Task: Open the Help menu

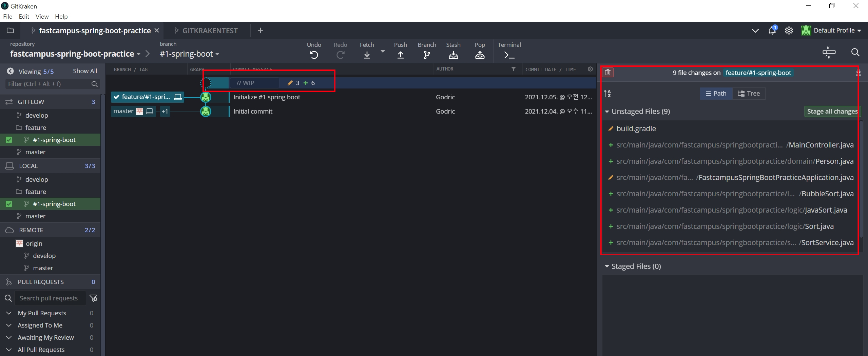Action: coord(61,16)
